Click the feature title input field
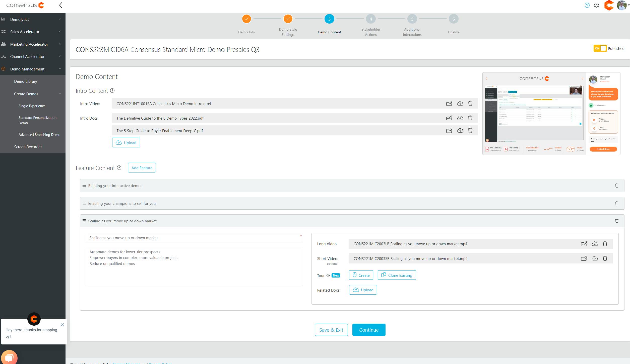This screenshot has height=364, width=630. 194,238
